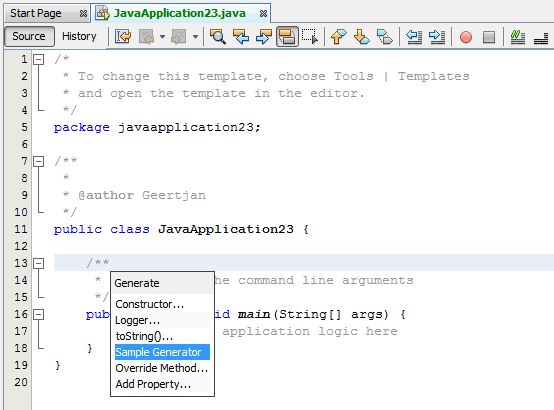Click the Last Edit location icon

tap(123, 36)
